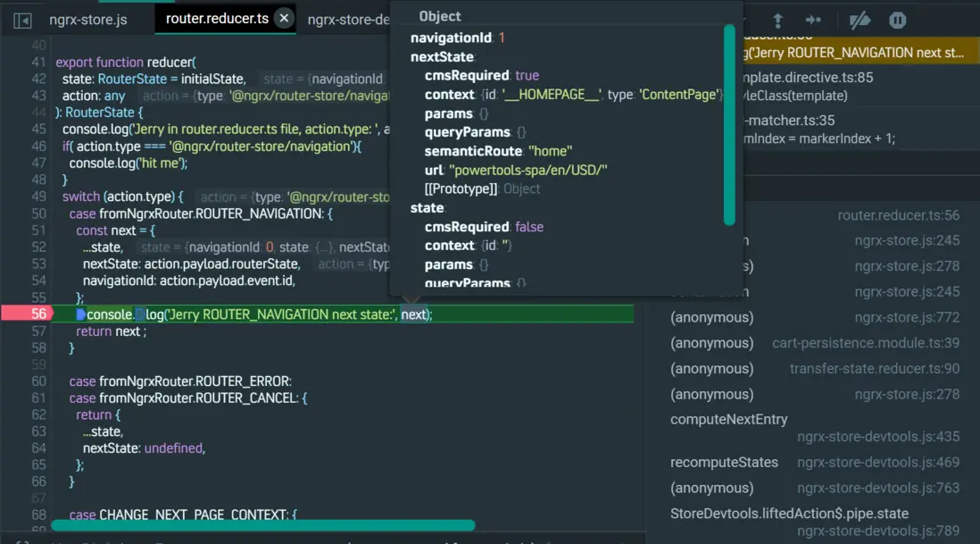Image resolution: width=980 pixels, height=544 pixels.
Task: Click the semanticRoute "home" value
Action: tap(550, 151)
